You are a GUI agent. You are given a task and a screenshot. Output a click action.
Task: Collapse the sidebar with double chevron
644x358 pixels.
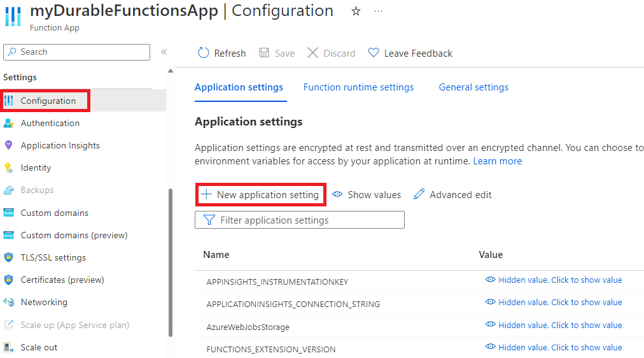pyautogui.click(x=164, y=52)
